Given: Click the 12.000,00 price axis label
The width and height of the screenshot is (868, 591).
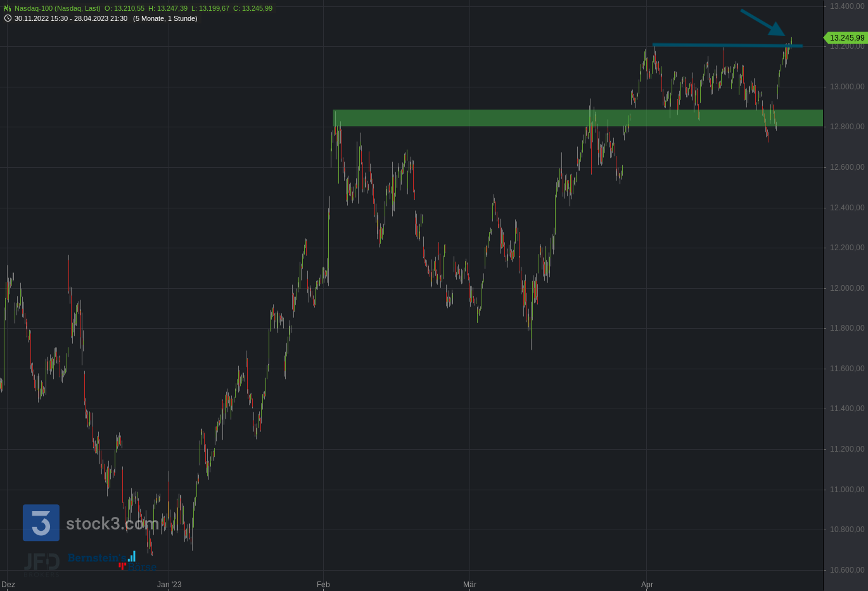Looking at the screenshot, I should pyautogui.click(x=847, y=288).
